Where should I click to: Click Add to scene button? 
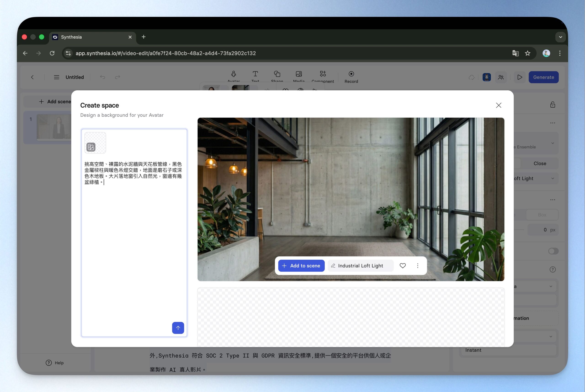tap(301, 266)
